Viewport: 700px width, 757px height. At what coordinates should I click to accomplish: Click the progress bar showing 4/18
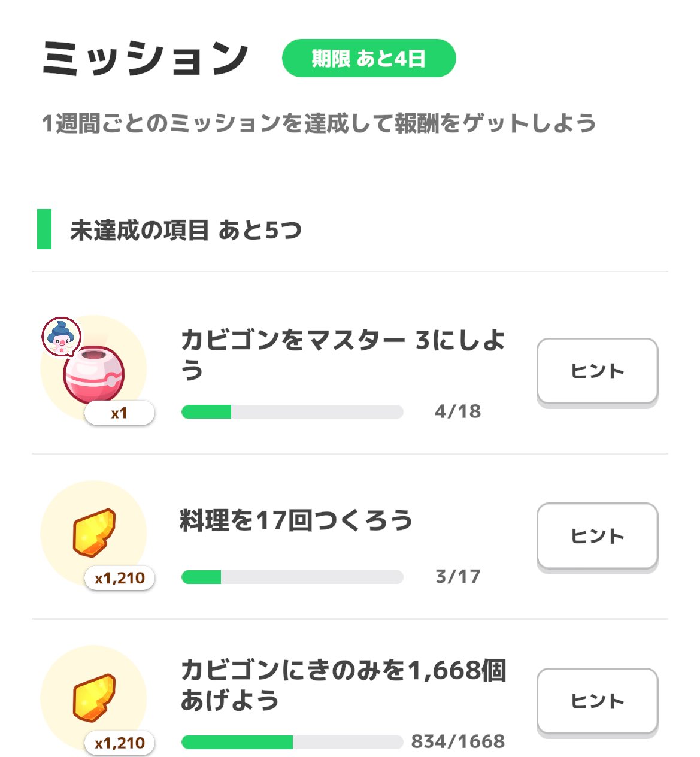(x=292, y=411)
